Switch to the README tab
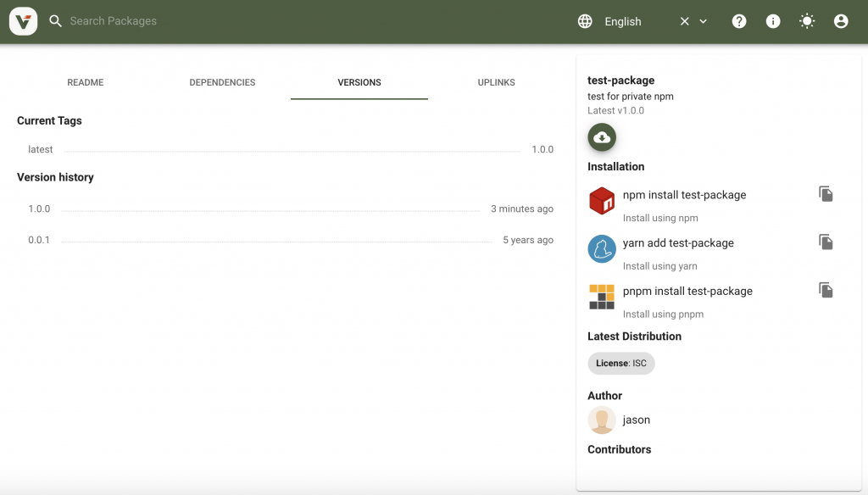Screen dimensions: 868x495 (x=86, y=82)
